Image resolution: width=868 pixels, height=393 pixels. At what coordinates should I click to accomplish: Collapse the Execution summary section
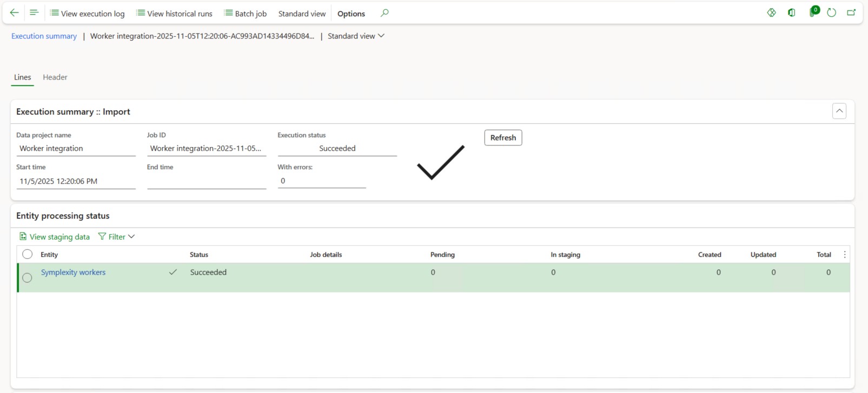839,111
